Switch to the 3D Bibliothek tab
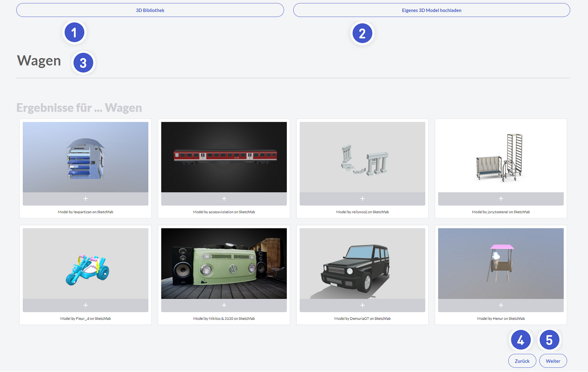The image size is (588, 372). coord(150,10)
